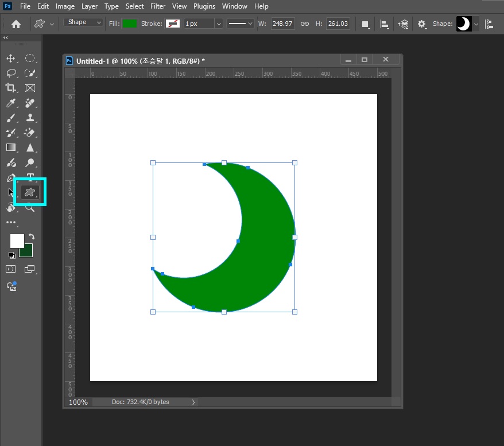This screenshot has width=504, height=446.
Task: Click the align edges icon at far right
Action: click(489, 24)
